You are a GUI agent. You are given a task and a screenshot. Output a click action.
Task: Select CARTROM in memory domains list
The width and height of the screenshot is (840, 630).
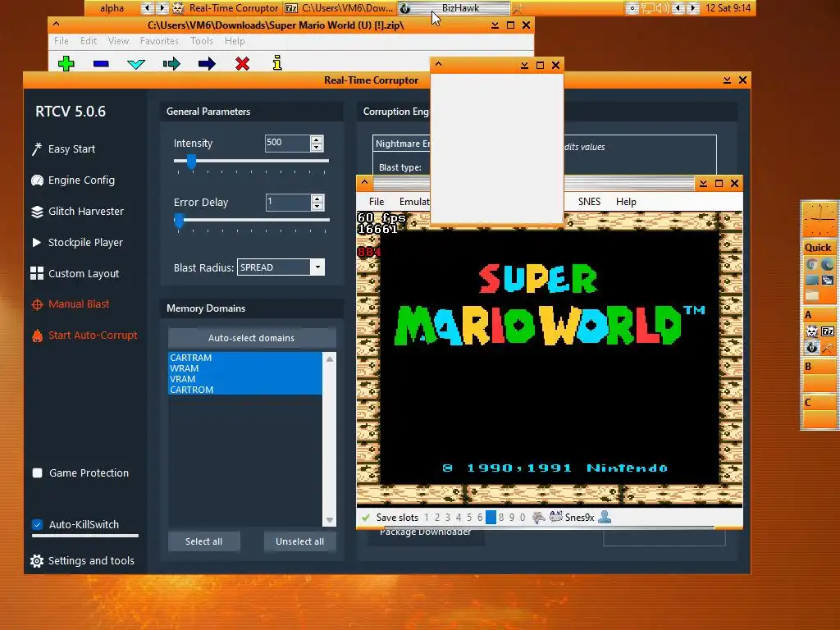[245, 390]
